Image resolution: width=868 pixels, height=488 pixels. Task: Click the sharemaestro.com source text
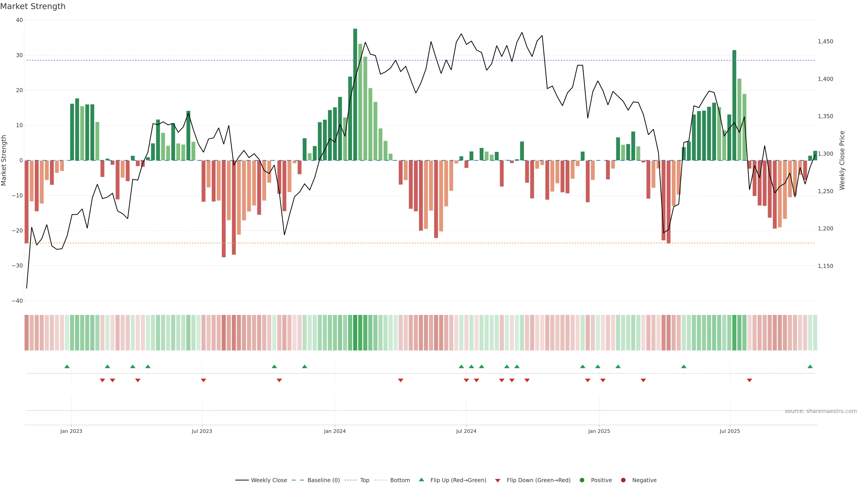pyautogui.click(x=821, y=411)
